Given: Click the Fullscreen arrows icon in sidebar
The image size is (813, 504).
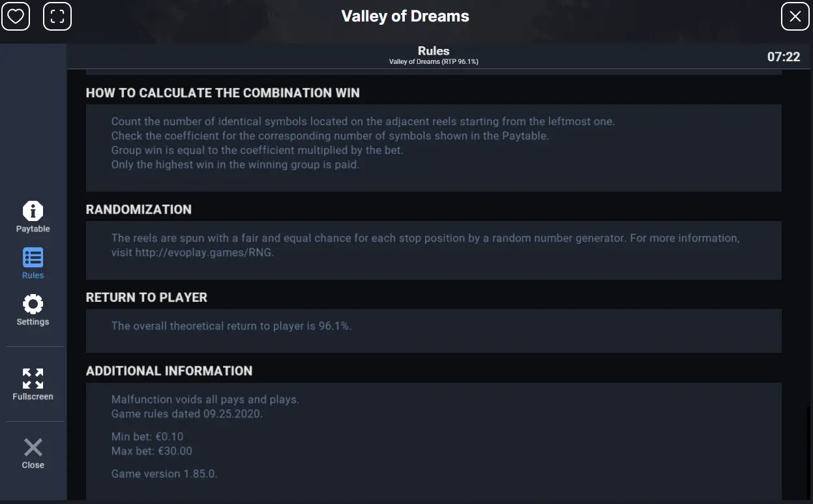Looking at the screenshot, I should pos(33,378).
